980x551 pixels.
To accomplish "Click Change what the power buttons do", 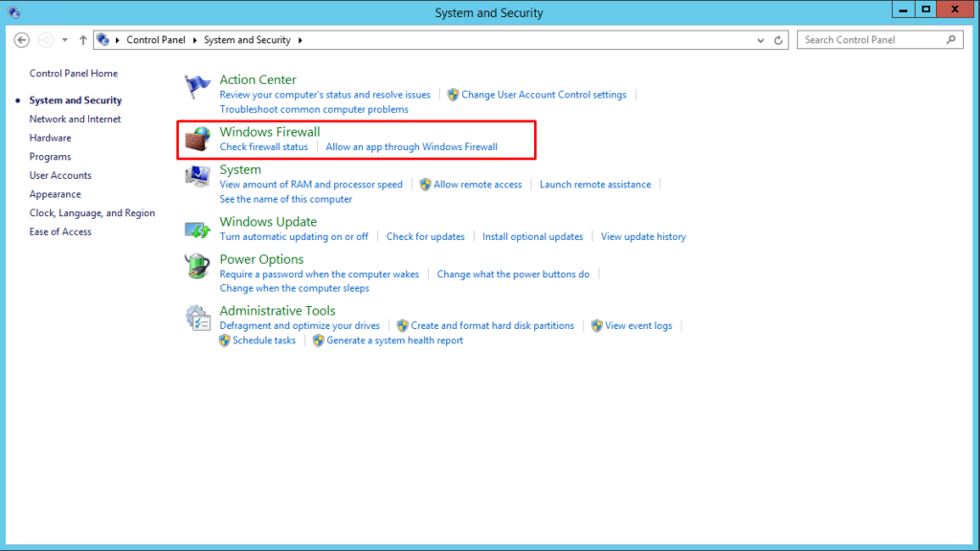I will 513,275.
